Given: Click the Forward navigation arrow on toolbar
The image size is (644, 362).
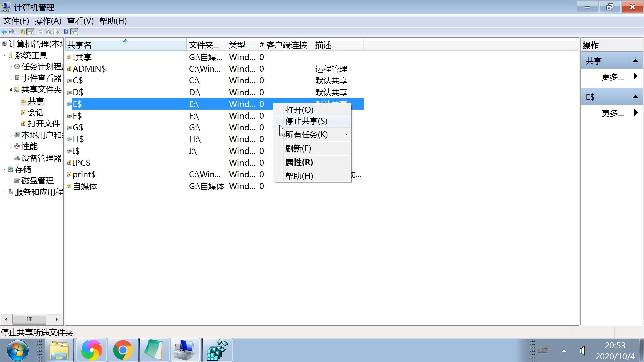Looking at the screenshot, I should (12, 32).
